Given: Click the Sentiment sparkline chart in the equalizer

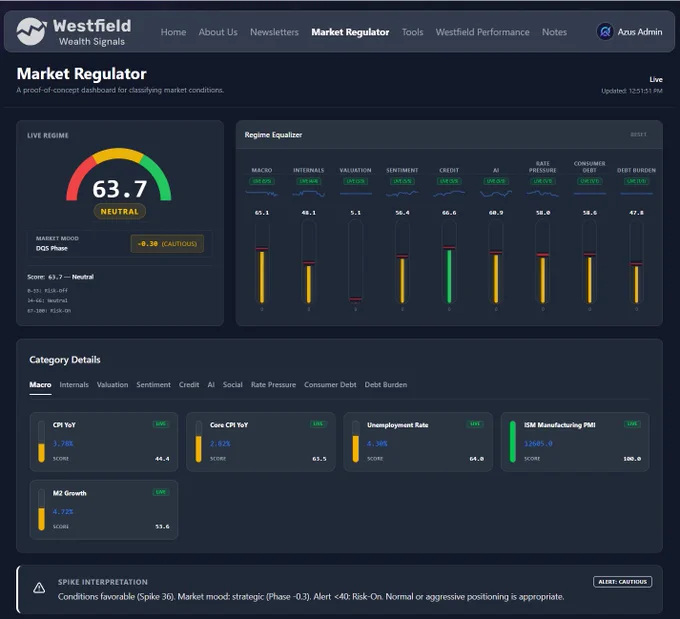Looking at the screenshot, I should [x=402, y=193].
